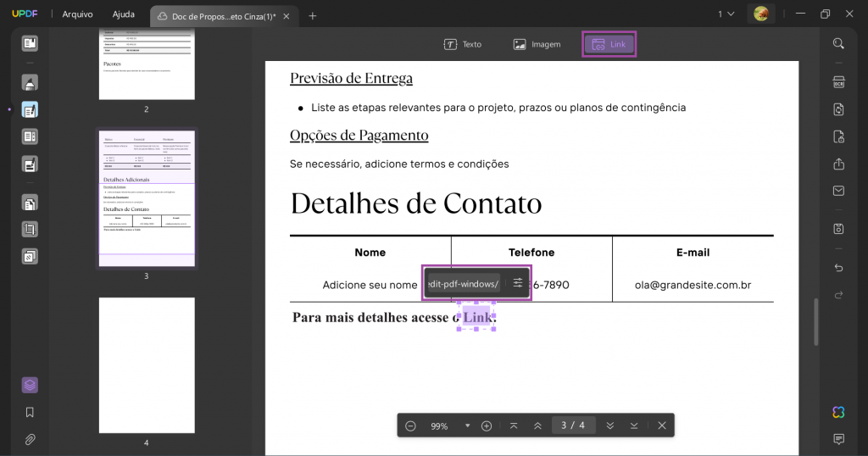Close the Doc de Propos...eto Cinza tab
Screen dimensions: 868x456
(287, 16)
